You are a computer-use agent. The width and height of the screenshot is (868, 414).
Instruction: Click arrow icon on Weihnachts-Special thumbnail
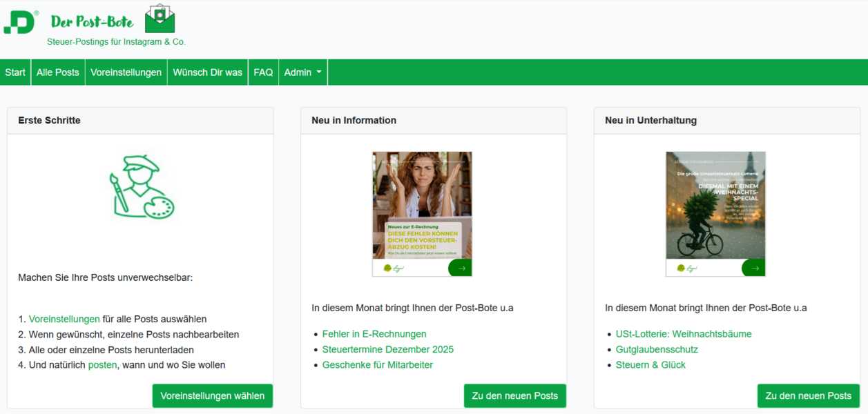753,268
